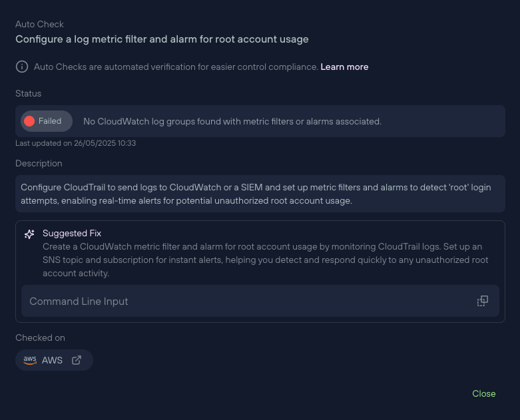The image size is (520, 420).
Task: Click the Auto Check label at top
Action: pos(39,24)
